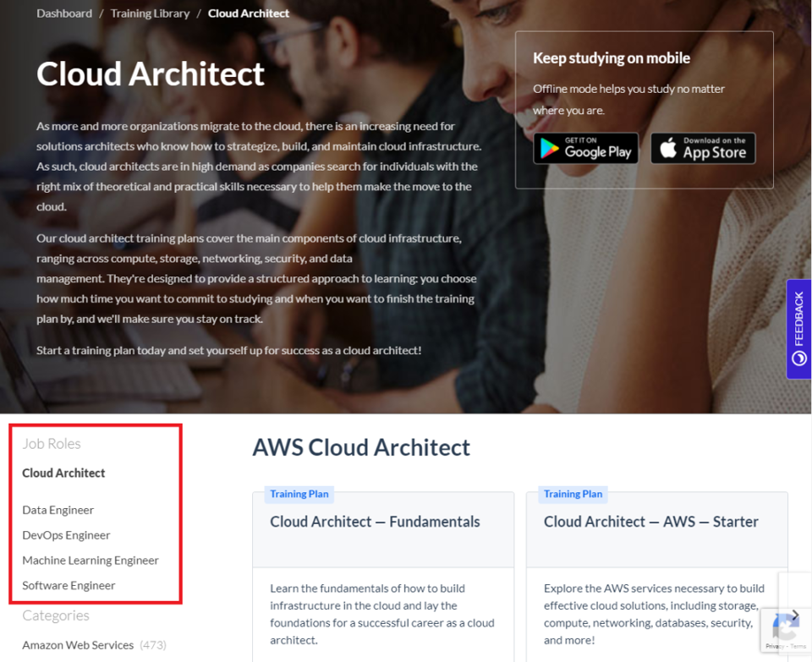Select DevOps Engineer job role

point(66,535)
